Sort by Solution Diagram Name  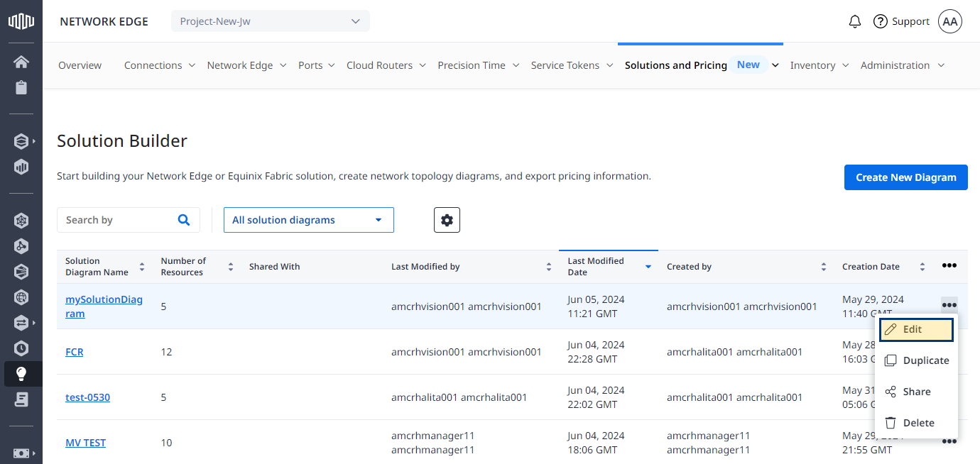(142, 267)
